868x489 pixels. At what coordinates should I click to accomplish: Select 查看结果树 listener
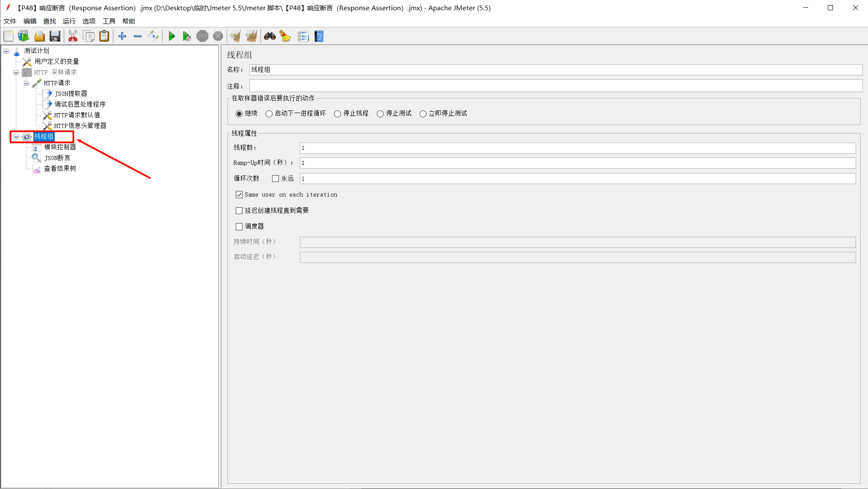tap(60, 169)
